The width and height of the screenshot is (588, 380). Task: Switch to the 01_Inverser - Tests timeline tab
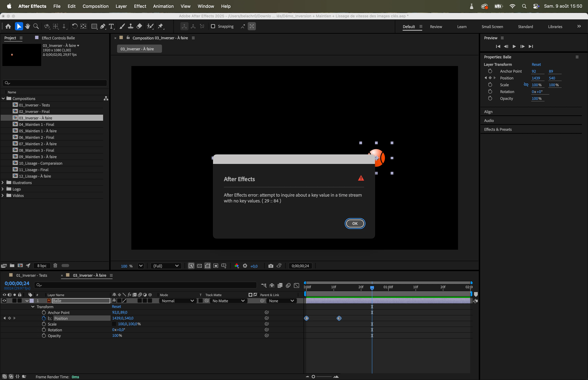[32, 275]
